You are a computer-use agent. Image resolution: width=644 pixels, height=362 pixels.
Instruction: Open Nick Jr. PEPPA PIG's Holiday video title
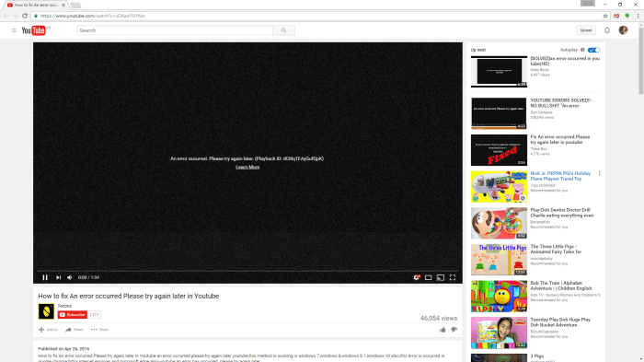pos(560,176)
